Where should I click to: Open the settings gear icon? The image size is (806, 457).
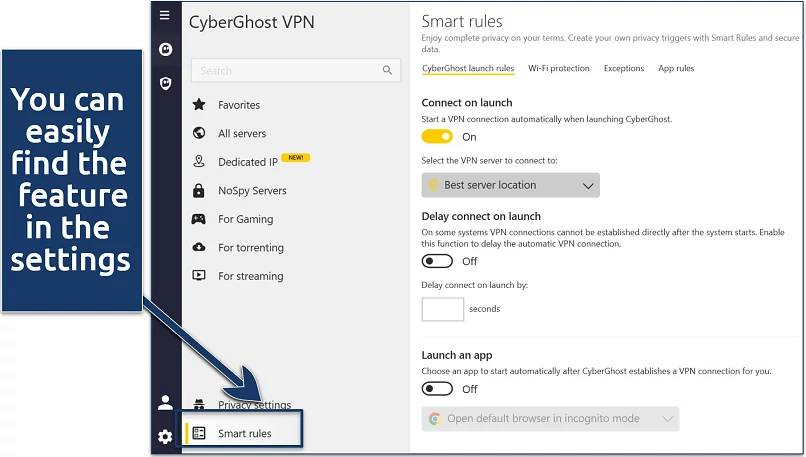165,437
